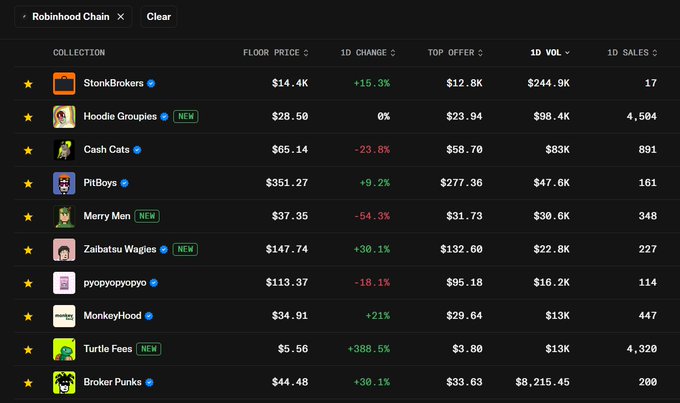Click NEW tag beside Turtle Fees
This screenshot has width=680, height=403.
(x=149, y=349)
